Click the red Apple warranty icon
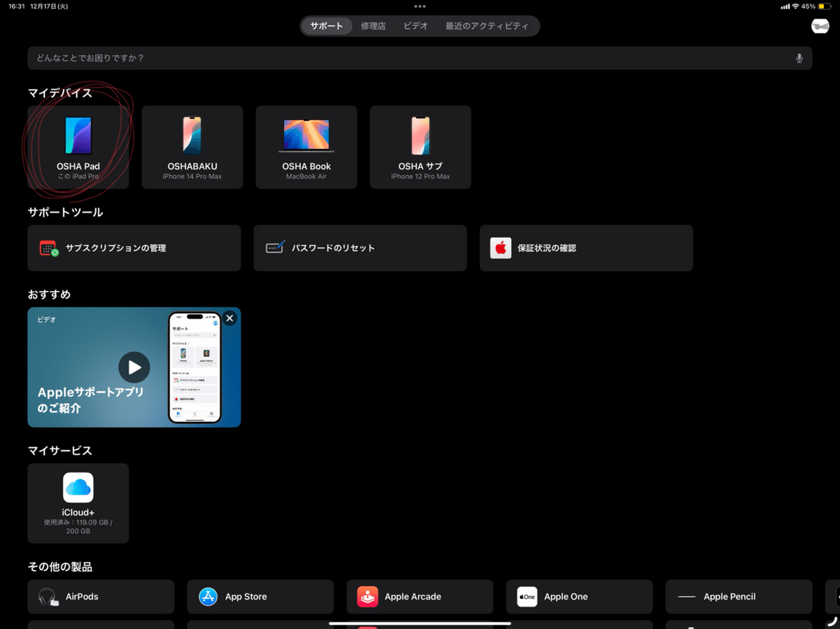Screen dimensions: 840x629 pyautogui.click(x=500, y=248)
